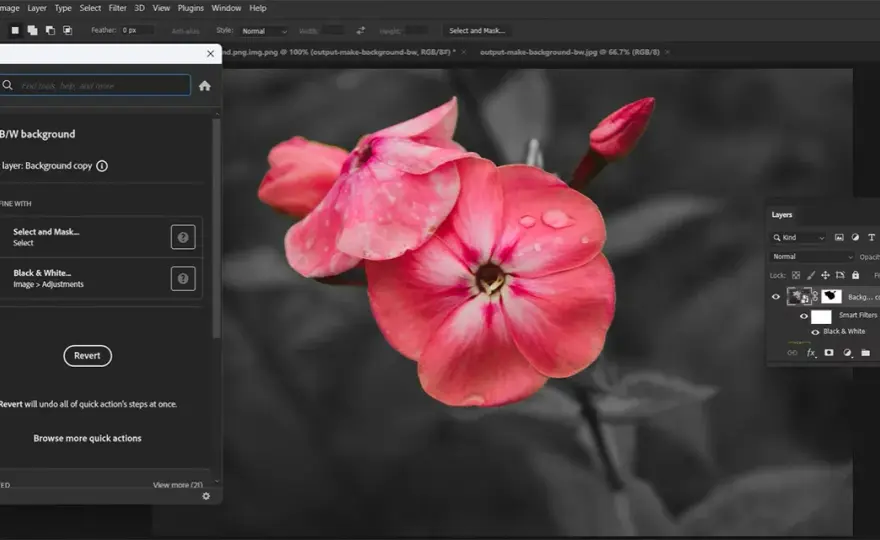Select the layer mask thumbnail
This screenshot has width=880, height=540.
(832, 296)
